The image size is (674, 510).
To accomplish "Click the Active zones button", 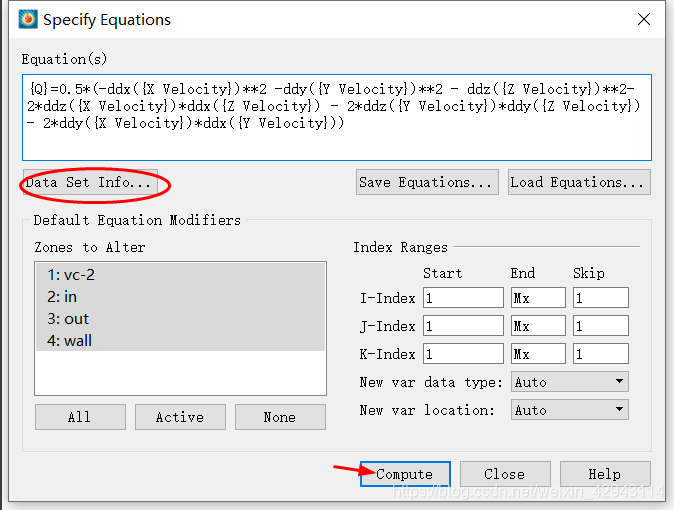I will click(x=180, y=417).
